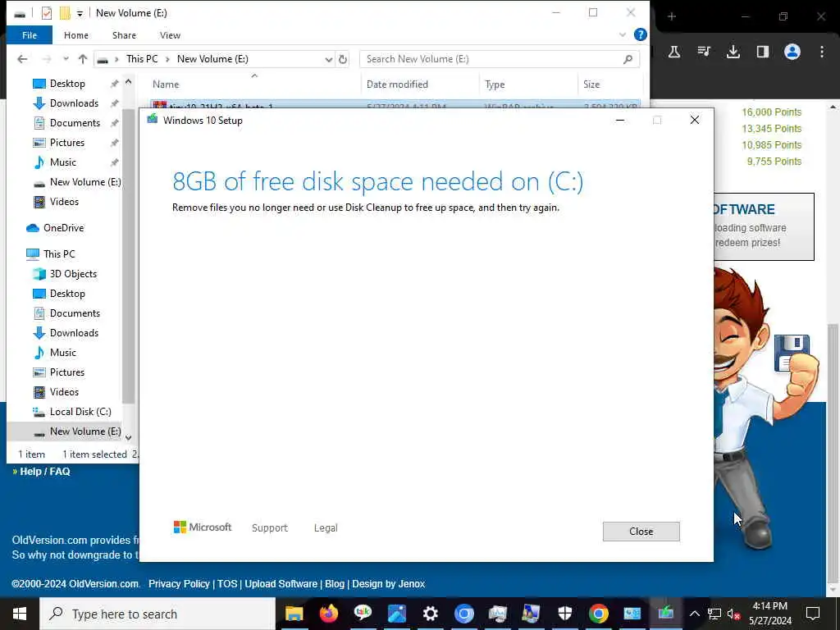840x630 pixels.
Task: Open File menu in File Explorer
Action: pos(30,35)
